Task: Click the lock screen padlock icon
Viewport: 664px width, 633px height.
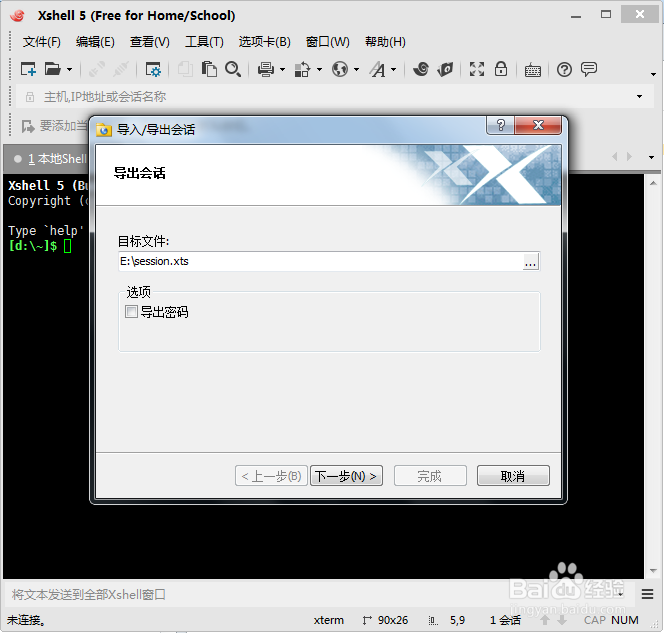Action: pos(501,69)
